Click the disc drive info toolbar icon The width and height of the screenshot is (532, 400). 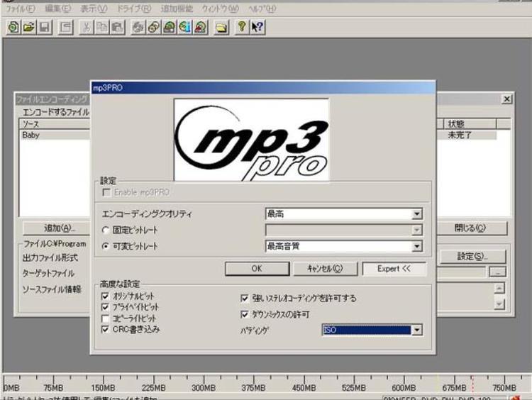(x=170, y=27)
